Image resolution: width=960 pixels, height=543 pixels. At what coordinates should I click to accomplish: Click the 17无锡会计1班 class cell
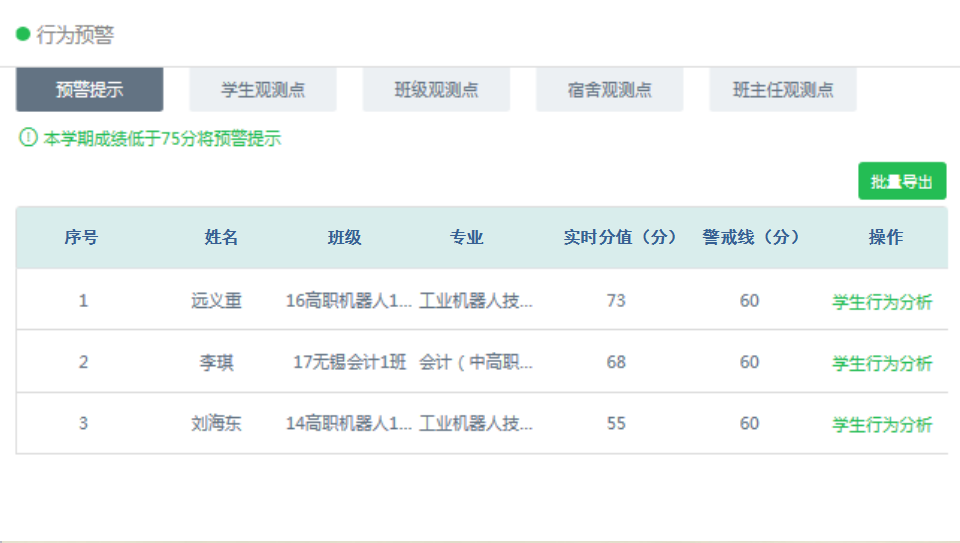pos(349,363)
